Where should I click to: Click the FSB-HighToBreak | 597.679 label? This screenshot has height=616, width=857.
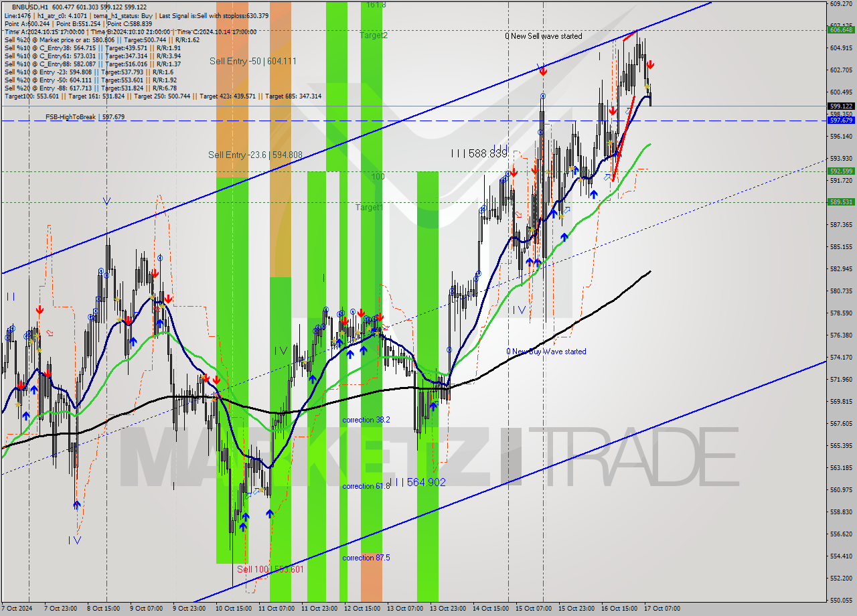pyautogui.click(x=85, y=117)
